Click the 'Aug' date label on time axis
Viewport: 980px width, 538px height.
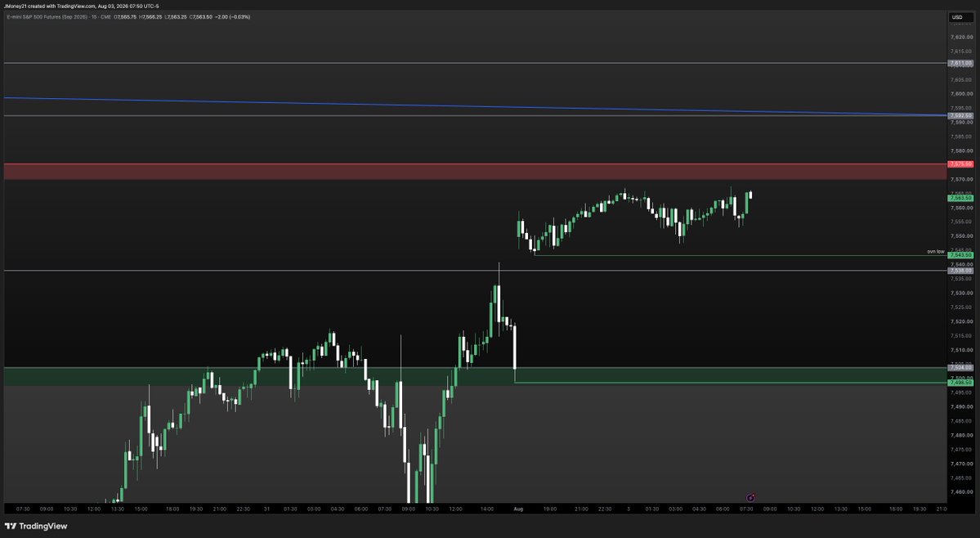tap(518, 509)
